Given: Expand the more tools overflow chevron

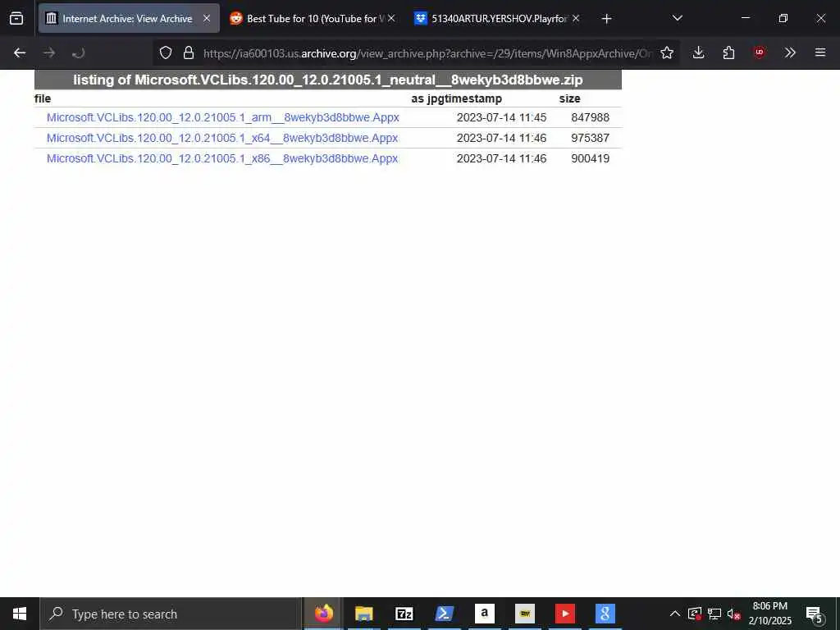Looking at the screenshot, I should 790,53.
